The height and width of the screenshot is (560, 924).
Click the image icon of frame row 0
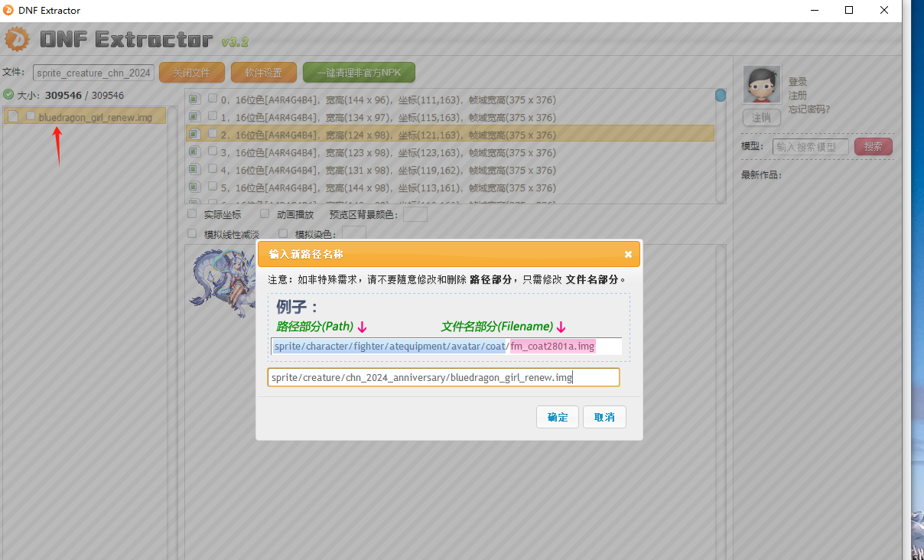pos(194,99)
